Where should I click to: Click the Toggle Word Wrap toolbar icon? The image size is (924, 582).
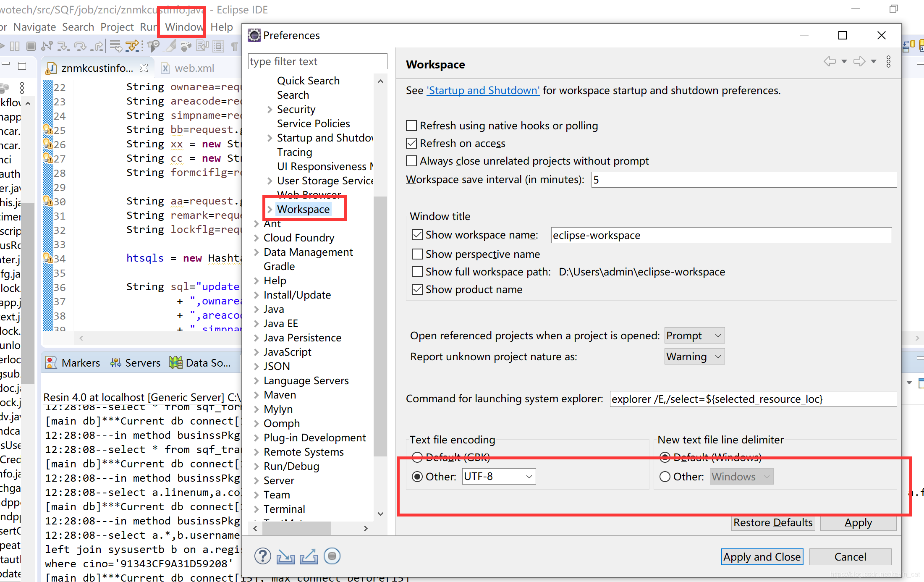pos(202,46)
